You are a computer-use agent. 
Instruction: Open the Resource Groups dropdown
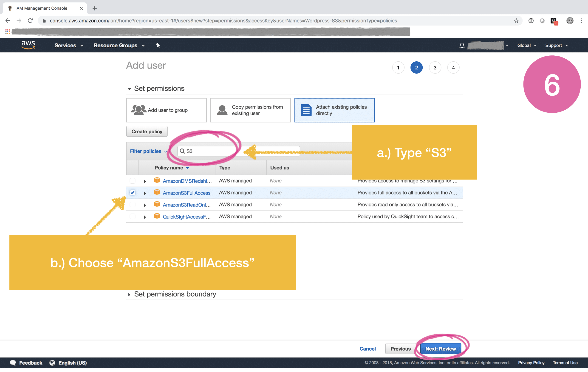tap(119, 46)
